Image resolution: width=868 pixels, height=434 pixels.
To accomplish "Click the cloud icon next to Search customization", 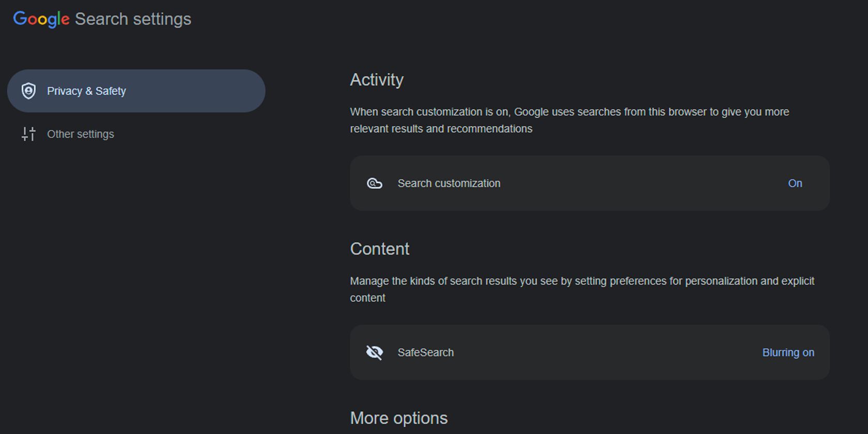I will 375,183.
